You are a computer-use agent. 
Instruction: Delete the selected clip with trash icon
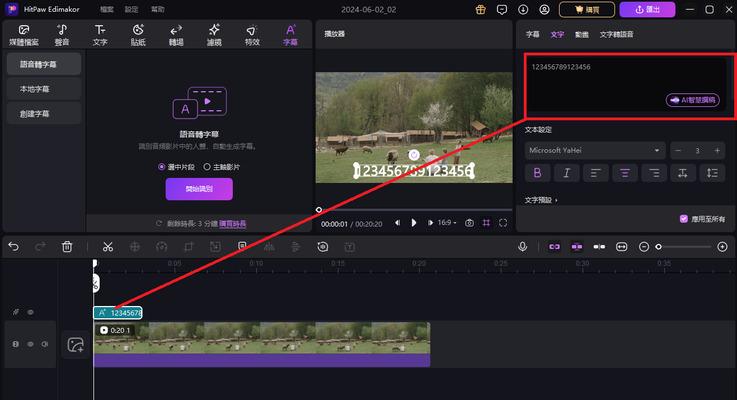[x=67, y=246]
